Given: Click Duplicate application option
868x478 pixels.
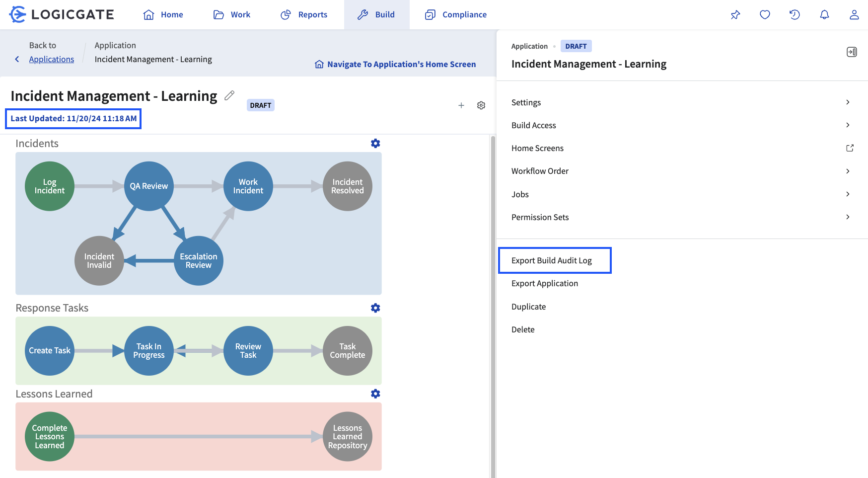Looking at the screenshot, I should 528,307.
